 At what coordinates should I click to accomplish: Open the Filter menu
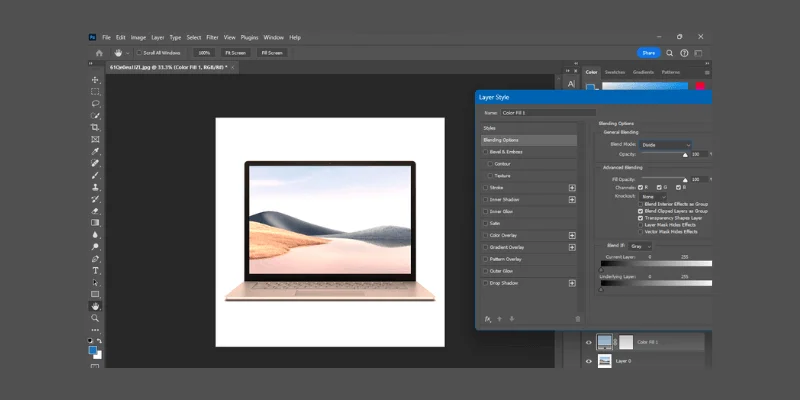point(213,38)
